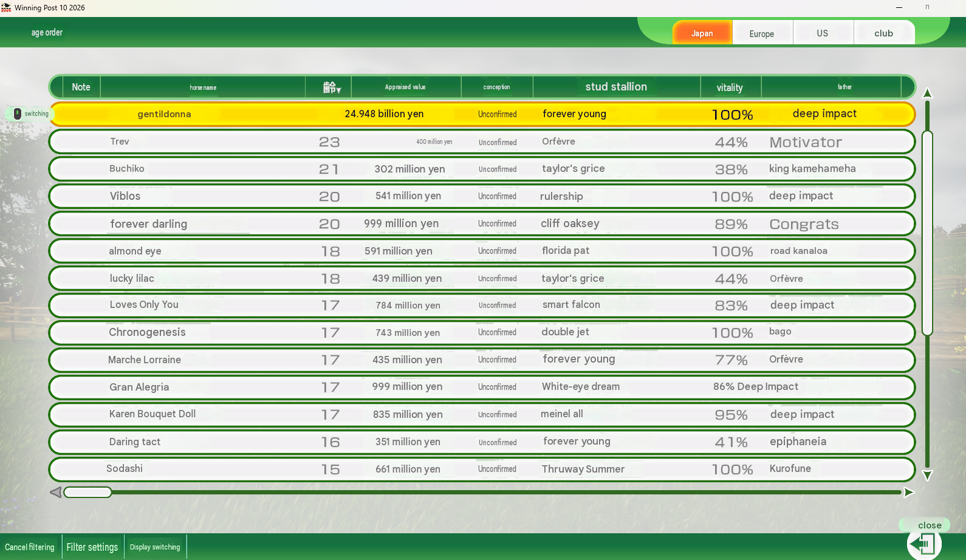Select the Gran Alegria row
Image resolution: width=966 pixels, height=560 pixels.
point(482,388)
